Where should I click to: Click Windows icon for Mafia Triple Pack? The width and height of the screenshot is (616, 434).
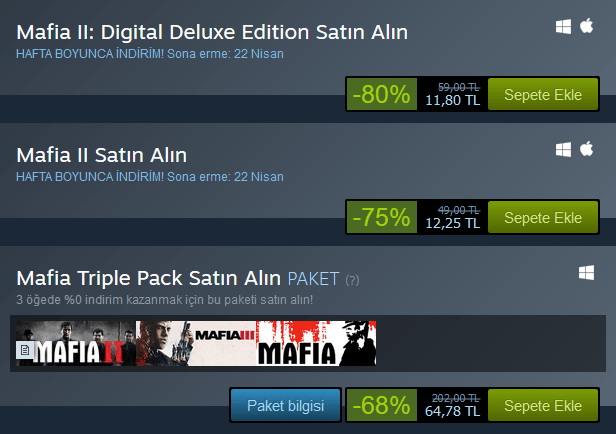(x=587, y=273)
